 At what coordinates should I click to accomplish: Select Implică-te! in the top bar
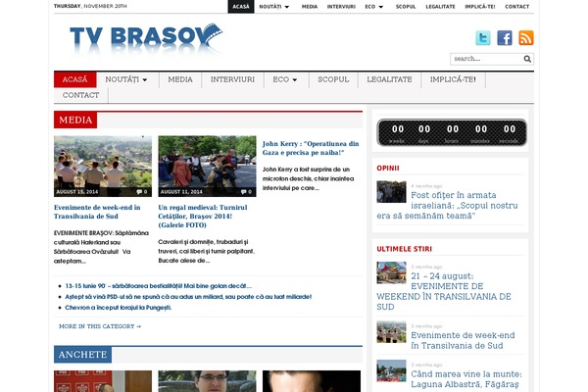tap(480, 7)
